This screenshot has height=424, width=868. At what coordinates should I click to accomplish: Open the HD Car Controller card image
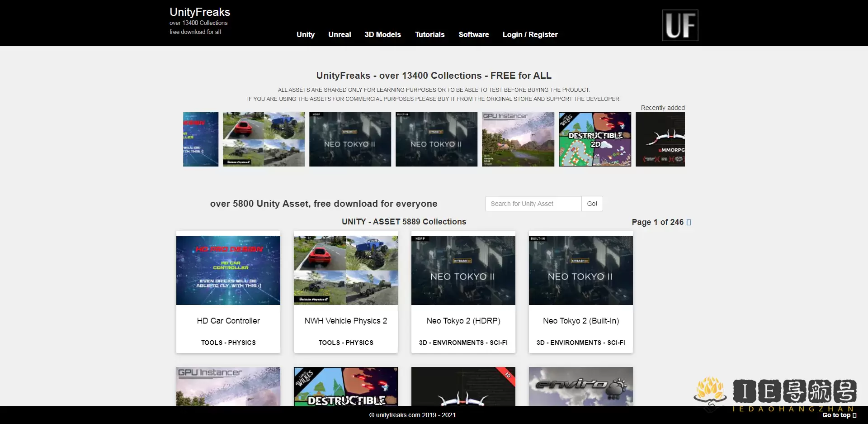(x=228, y=270)
